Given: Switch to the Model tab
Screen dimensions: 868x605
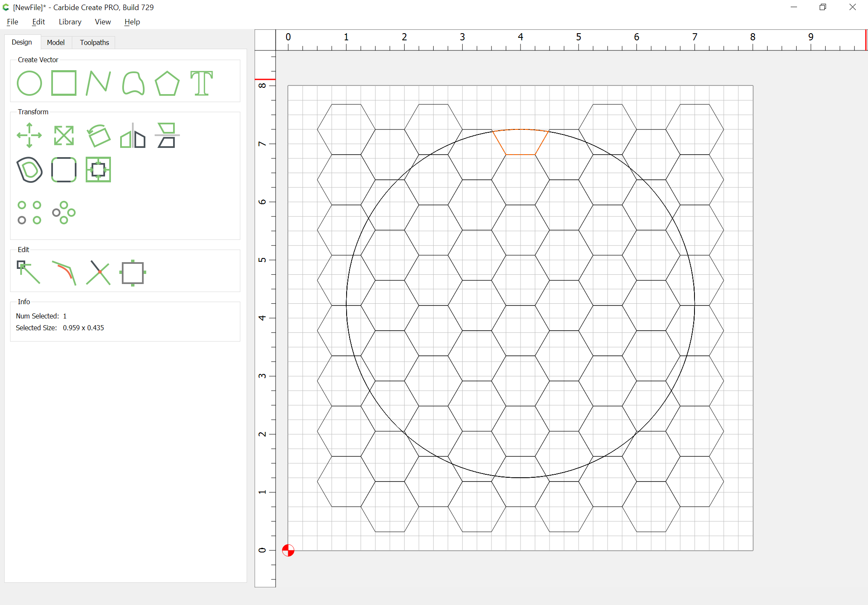Looking at the screenshot, I should [x=55, y=42].
